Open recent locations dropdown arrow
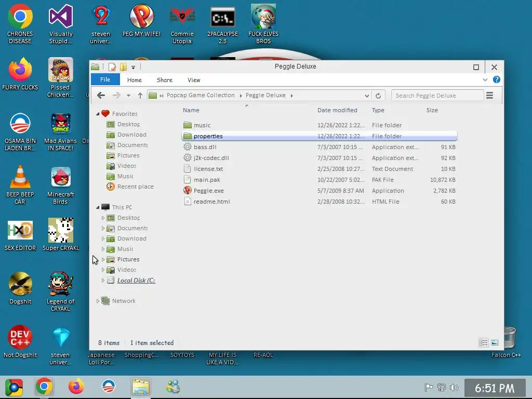 coord(128,96)
